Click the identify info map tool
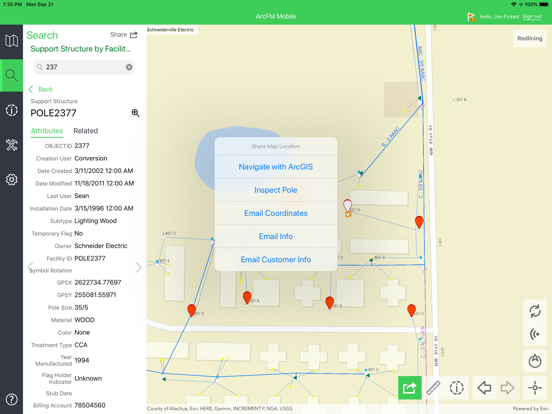552x414 pixels. click(457, 388)
